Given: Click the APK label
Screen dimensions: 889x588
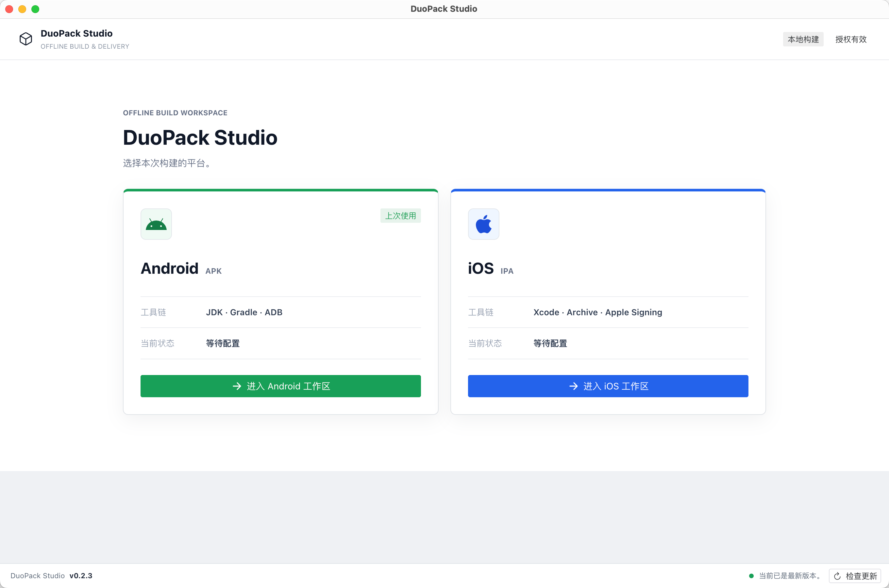Looking at the screenshot, I should click(x=213, y=271).
